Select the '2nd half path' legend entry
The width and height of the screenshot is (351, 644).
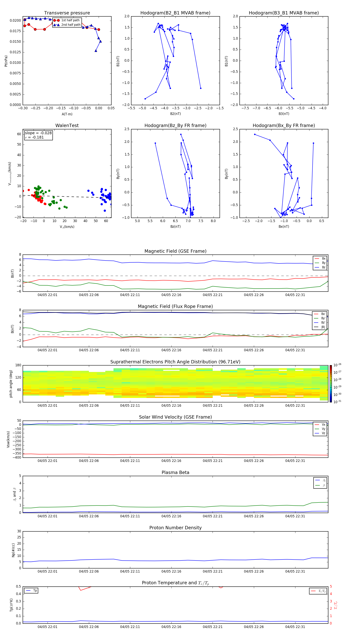67,25
